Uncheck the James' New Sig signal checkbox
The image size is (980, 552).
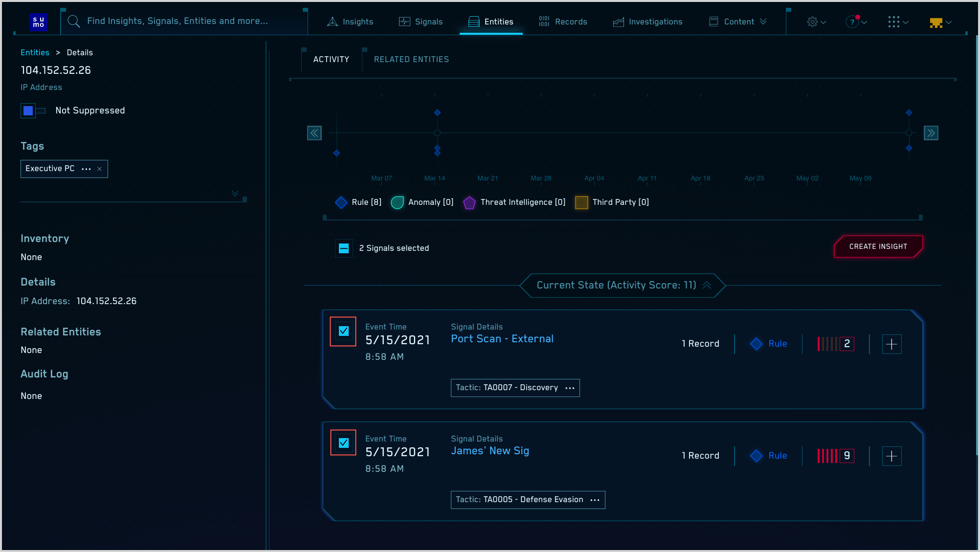click(x=343, y=443)
